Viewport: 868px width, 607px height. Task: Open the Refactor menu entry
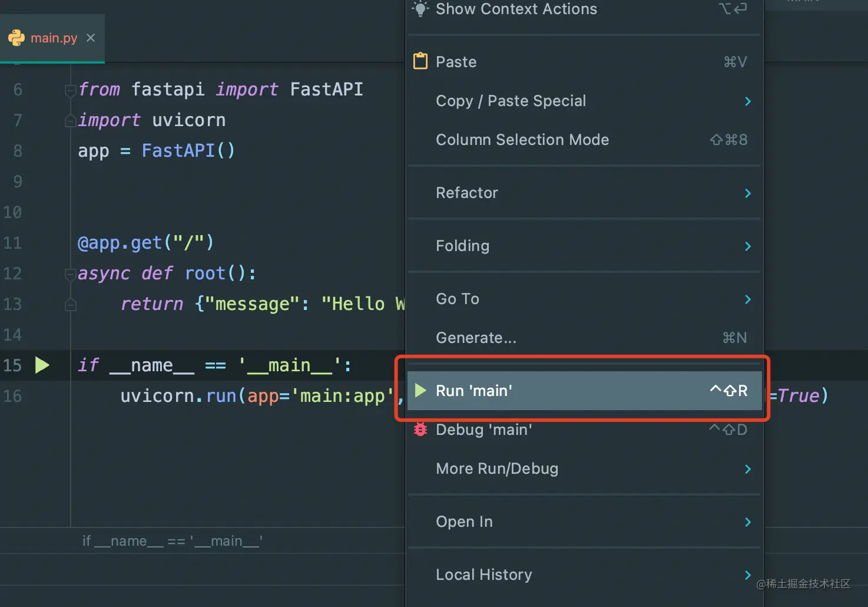584,193
